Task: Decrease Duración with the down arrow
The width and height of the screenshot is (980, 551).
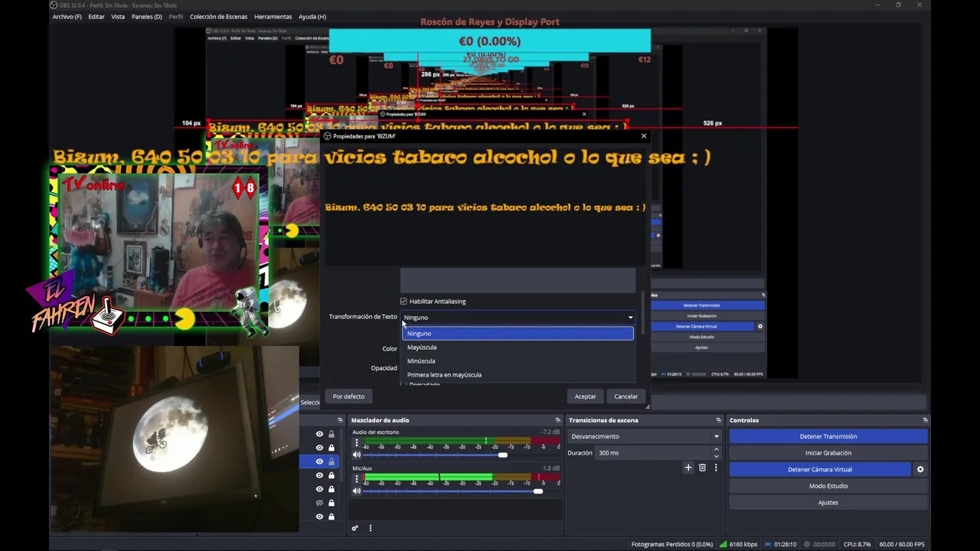Action: [717, 456]
